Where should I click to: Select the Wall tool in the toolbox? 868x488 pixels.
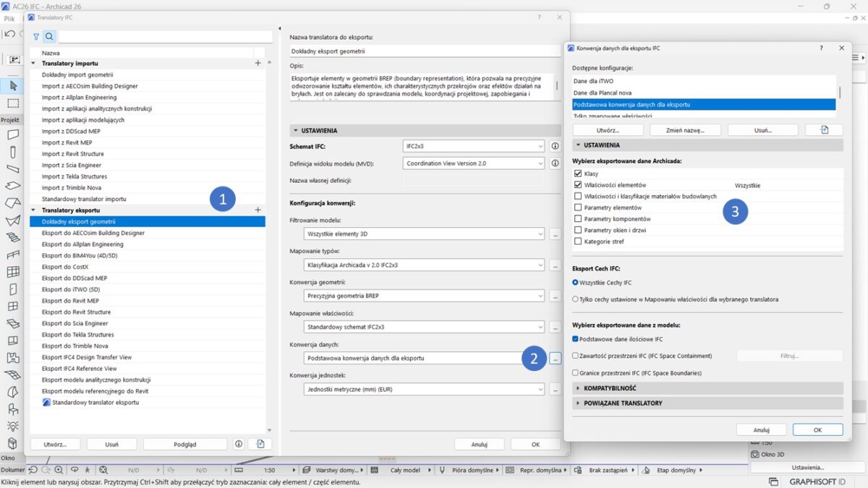(x=13, y=135)
